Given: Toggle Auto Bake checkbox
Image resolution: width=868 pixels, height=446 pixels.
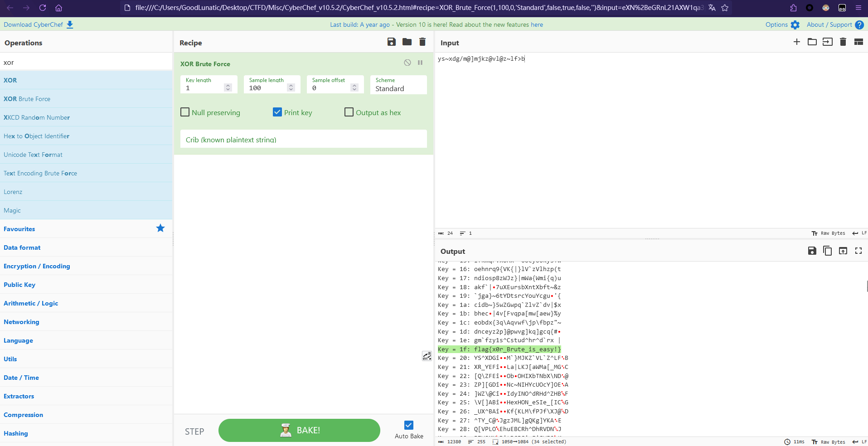Looking at the screenshot, I should [x=409, y=425].
